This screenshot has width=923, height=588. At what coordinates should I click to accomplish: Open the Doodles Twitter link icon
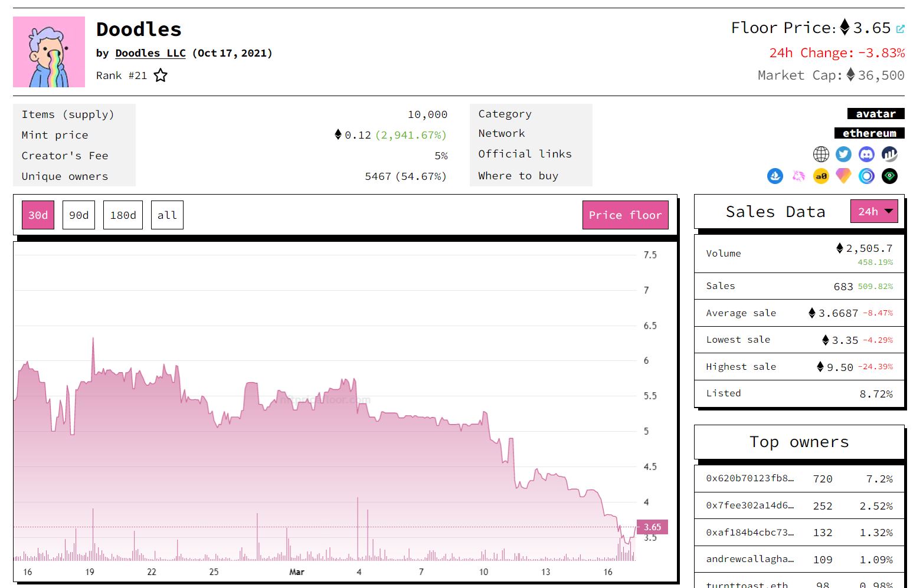tap(843, 155)
